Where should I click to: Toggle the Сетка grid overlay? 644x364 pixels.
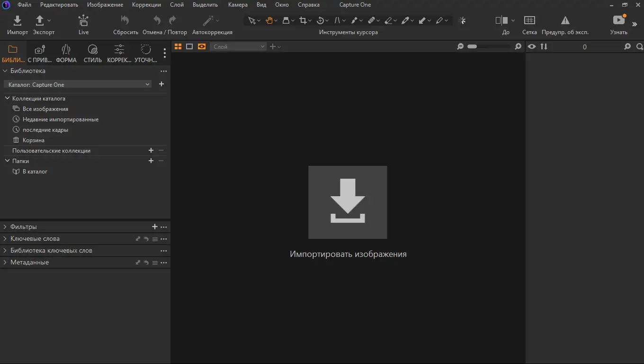coord(529,20)
